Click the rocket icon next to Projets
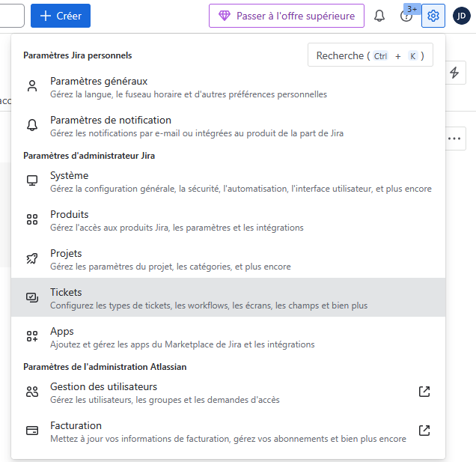This screenshot has height=462, width=476. [x=32, y=258]
